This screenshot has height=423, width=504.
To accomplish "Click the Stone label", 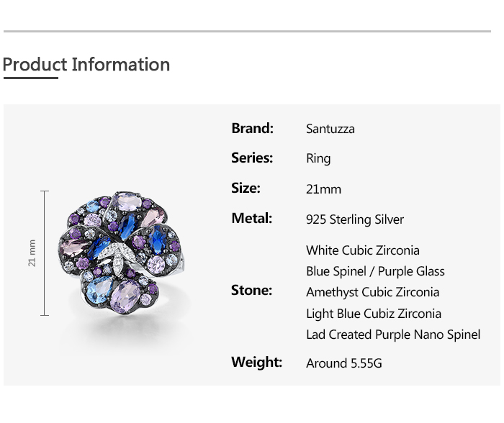I will click(251, 290).
